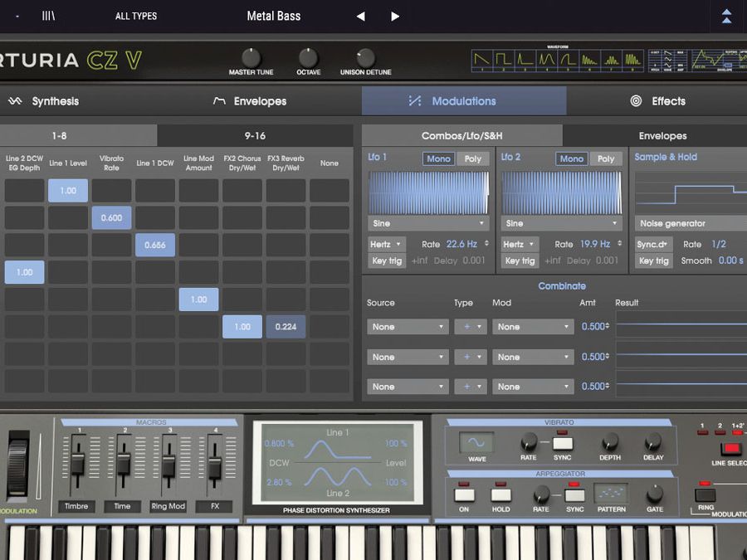Viewport: 747px width, 560px height.
Task: Open Lfo 1 Hertz rate-mode dropdown
Action: (x=387, y=244)
